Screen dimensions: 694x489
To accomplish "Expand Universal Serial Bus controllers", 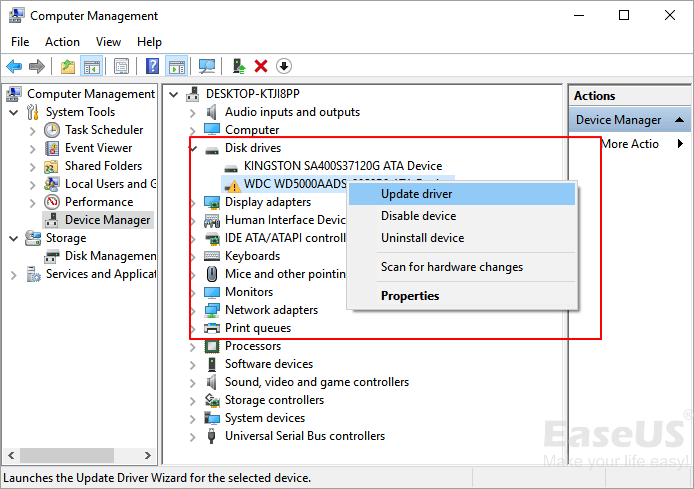I will pyautogui.click(x=193, y=436).
